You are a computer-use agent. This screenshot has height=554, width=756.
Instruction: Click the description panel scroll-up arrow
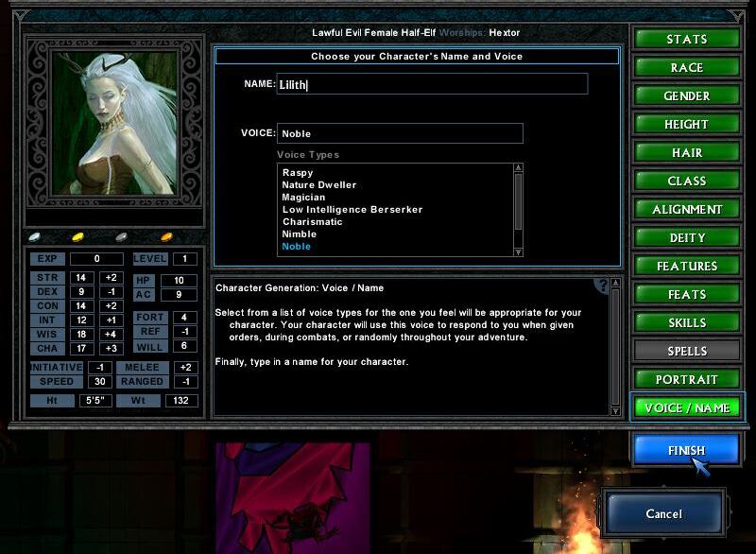616,284
